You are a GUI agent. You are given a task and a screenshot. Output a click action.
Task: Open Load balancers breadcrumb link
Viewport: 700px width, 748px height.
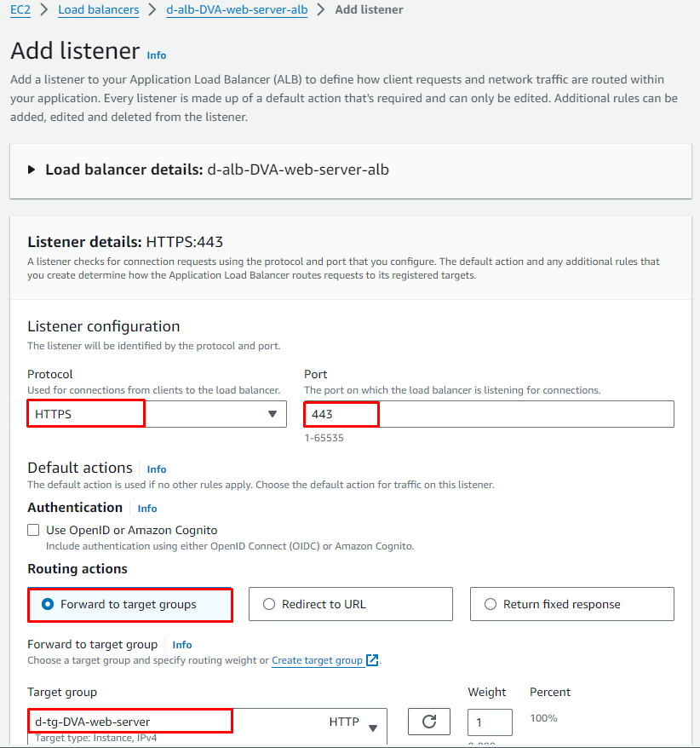tap(99, 10)
